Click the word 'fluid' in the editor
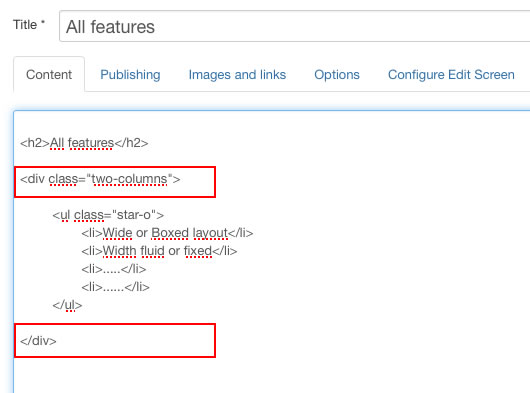 pyautogui.click(x=152, y=251)
